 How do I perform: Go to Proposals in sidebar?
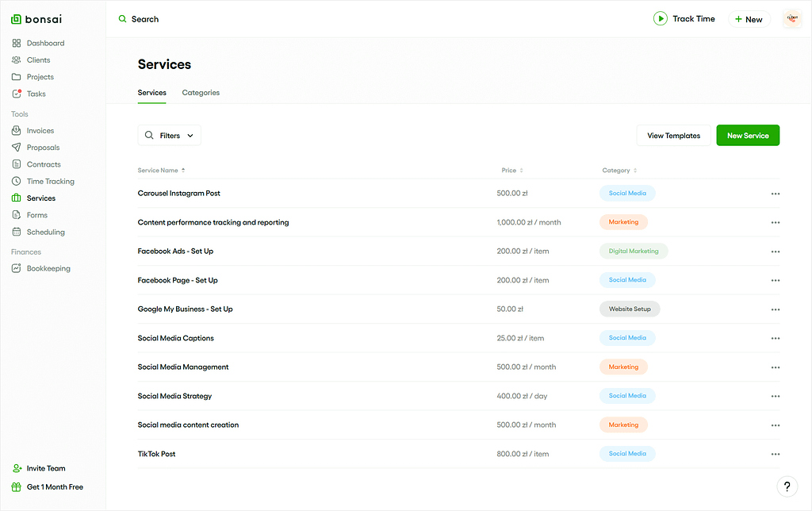(44, 147)
